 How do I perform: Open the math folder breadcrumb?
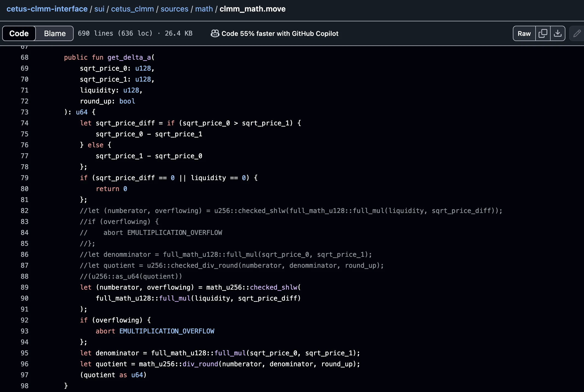(204, 9)
